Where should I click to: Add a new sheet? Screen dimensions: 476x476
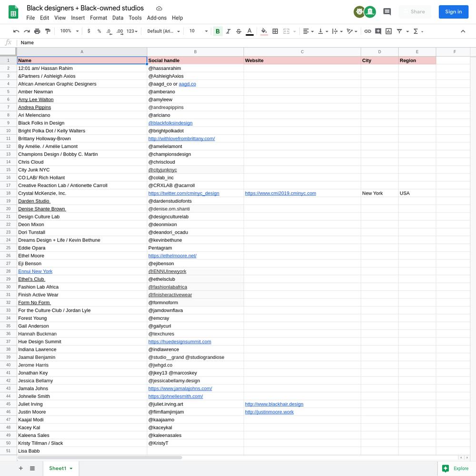tap(20, 468)
